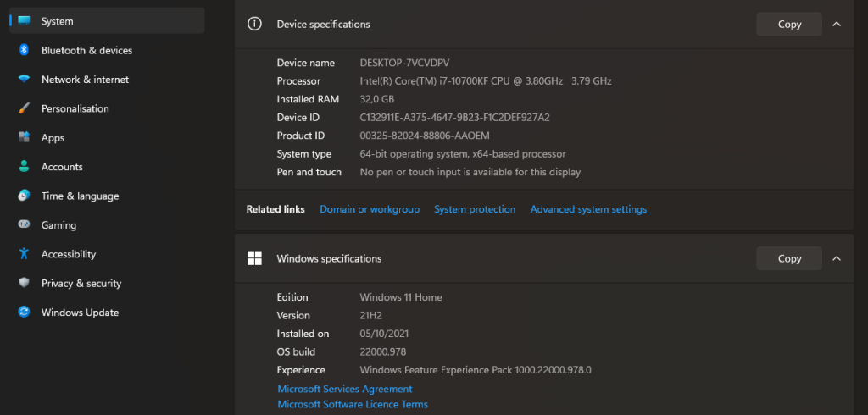Open the Accessibility menu item

(68, 254)
